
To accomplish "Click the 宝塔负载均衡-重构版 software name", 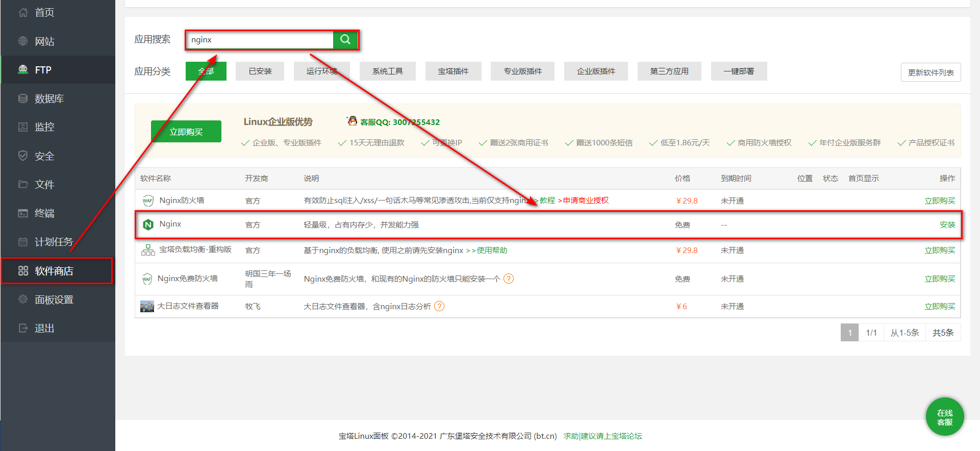I will (x=195, y=249).
